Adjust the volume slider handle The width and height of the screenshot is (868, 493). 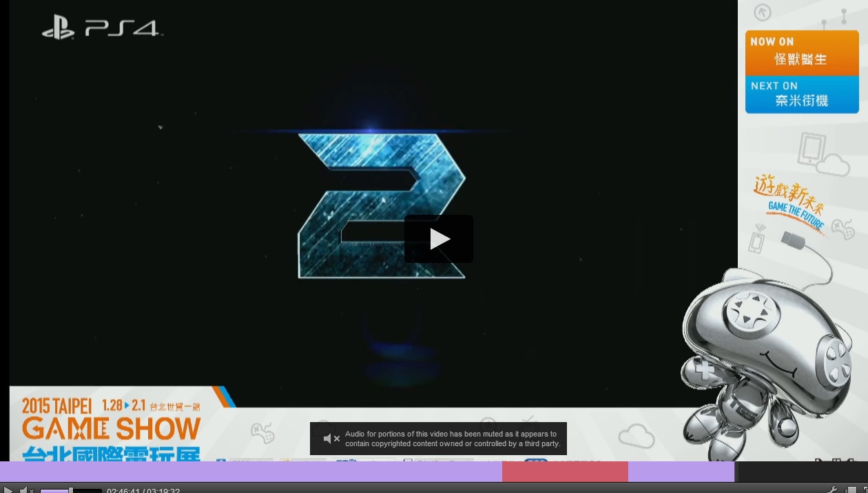[70, 490]
